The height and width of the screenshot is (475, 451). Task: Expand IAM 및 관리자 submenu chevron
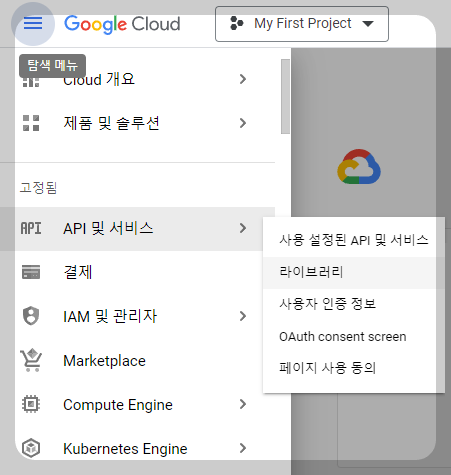[x=243, y=316]
